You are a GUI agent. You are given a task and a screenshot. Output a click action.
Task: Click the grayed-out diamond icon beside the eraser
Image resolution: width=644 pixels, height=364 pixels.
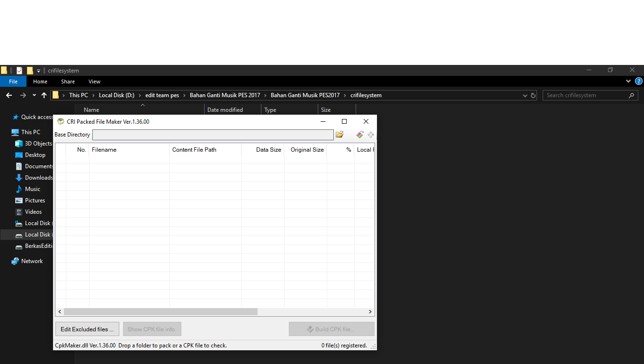[x=371, y=135]
